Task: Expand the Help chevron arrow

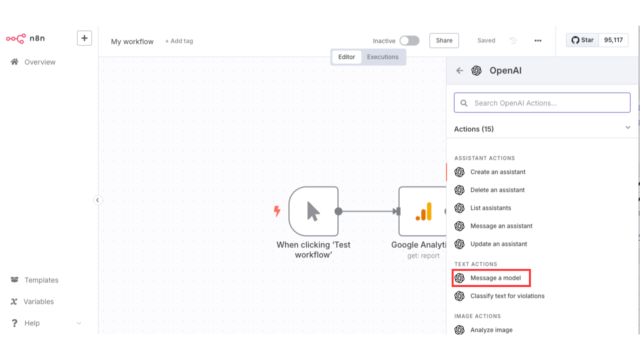Action: [79, 323]
